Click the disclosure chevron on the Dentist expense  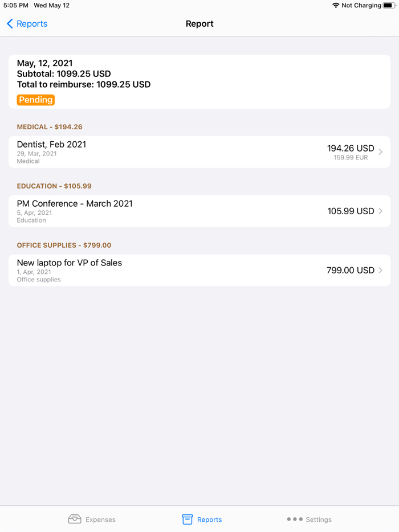[x=380, y=152]
